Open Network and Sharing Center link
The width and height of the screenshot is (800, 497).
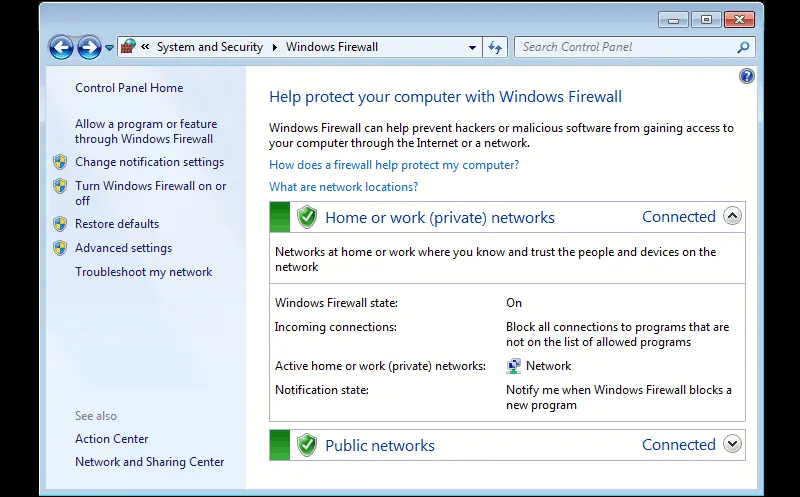(149, 462)
